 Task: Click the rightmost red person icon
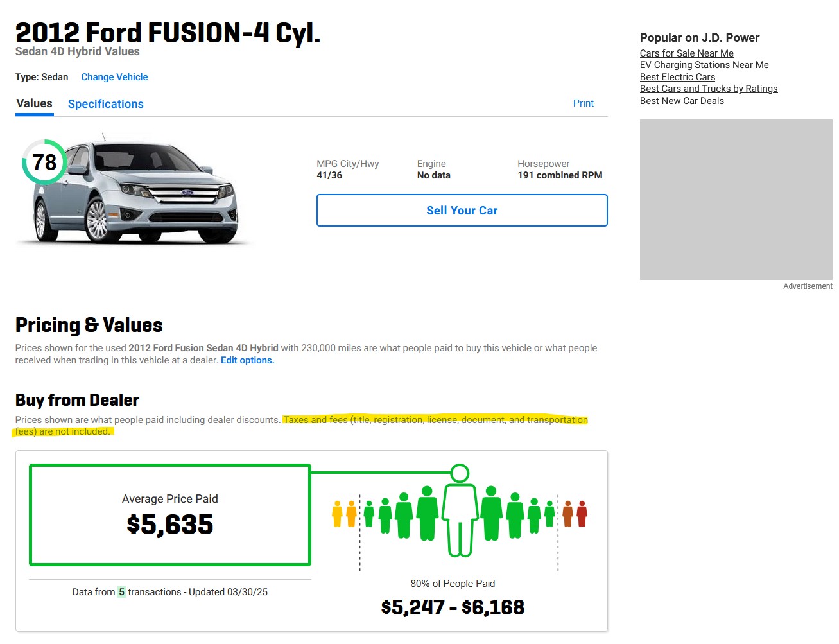[x=582, y=514]
